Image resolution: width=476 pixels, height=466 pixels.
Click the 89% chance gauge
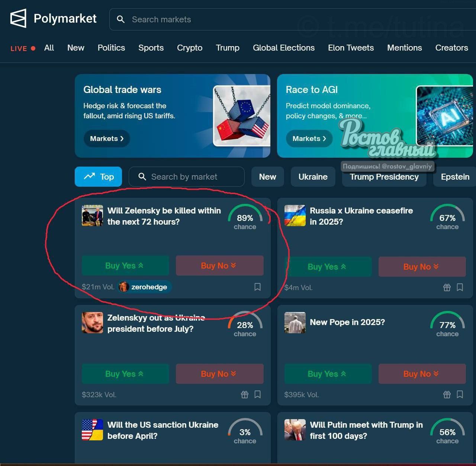245,218
